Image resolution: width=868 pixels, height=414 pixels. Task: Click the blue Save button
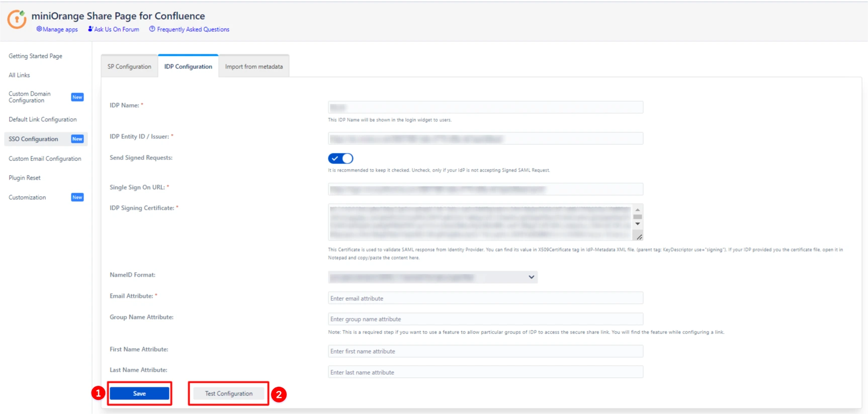pyautogui.click(x=139, y=394)
